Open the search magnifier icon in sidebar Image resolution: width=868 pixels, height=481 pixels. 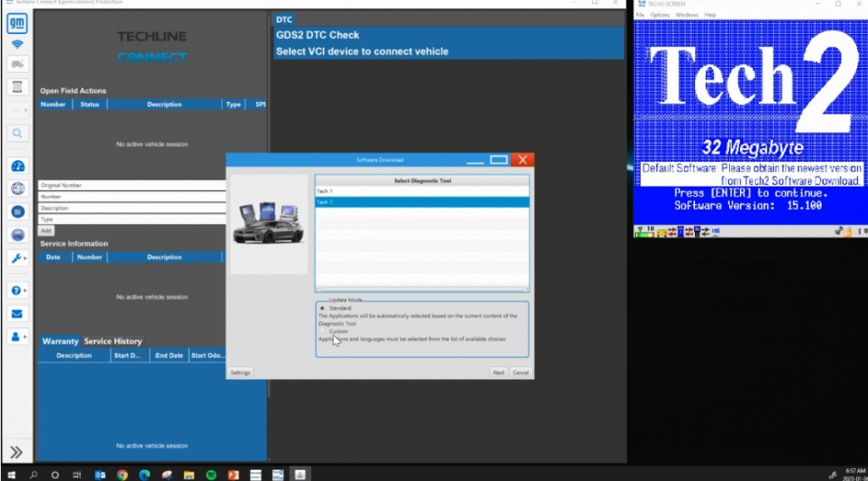pos(17,133)
